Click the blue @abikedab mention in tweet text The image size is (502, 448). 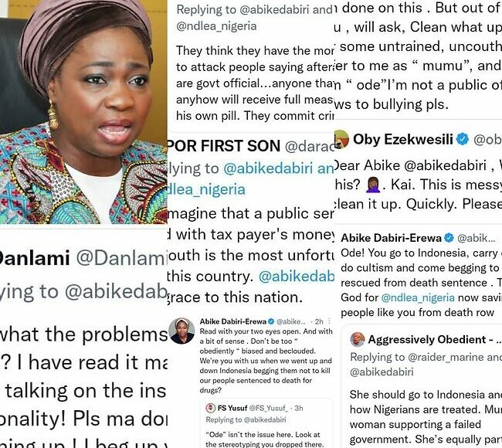point(296,277)
